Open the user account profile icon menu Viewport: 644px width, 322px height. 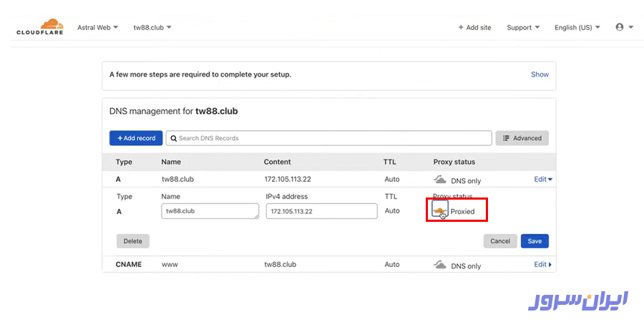point(620,27)
